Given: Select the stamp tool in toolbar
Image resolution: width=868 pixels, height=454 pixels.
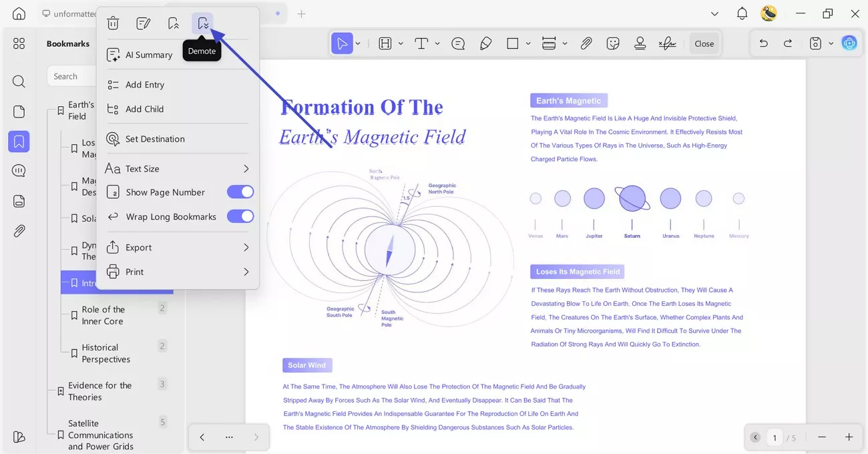Looking at the screenshot, I should (640, 43).
